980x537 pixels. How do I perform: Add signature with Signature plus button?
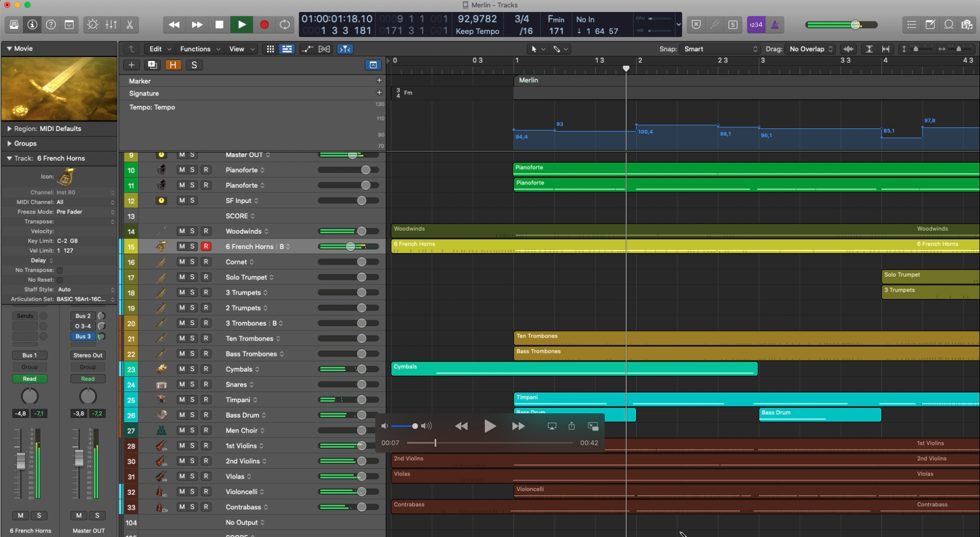click(379, 92)
